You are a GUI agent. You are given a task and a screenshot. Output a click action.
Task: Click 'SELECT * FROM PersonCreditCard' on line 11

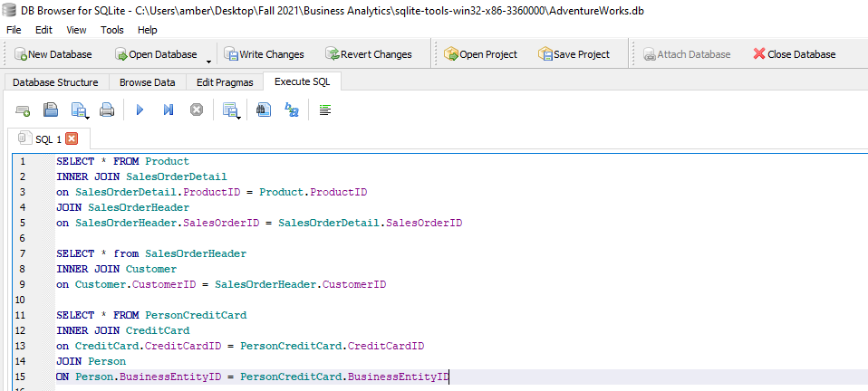point(151,315)
